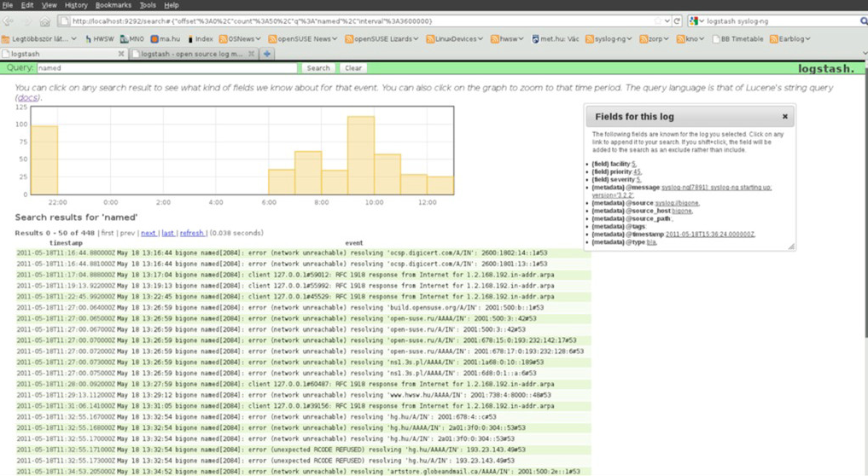Click the facility value 5 link
The width and height of the screenshot is (868, 476).
click(634, 164)
